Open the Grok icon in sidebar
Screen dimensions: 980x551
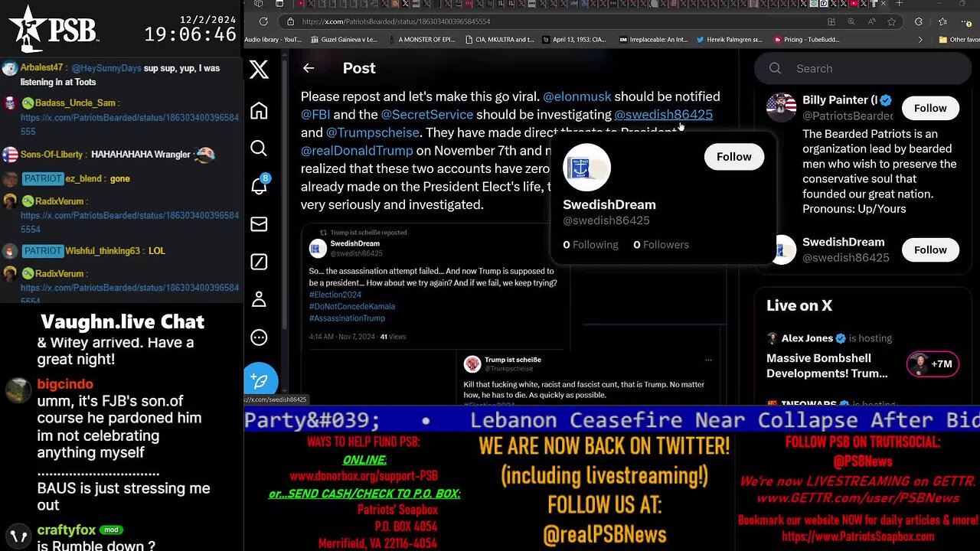click(x=259, y=262)
